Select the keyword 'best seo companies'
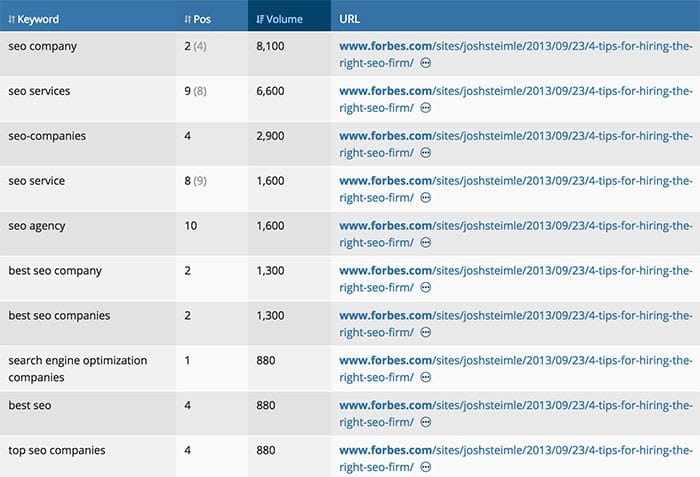Viewport: 700px width, 477px height. coord(59,316)
